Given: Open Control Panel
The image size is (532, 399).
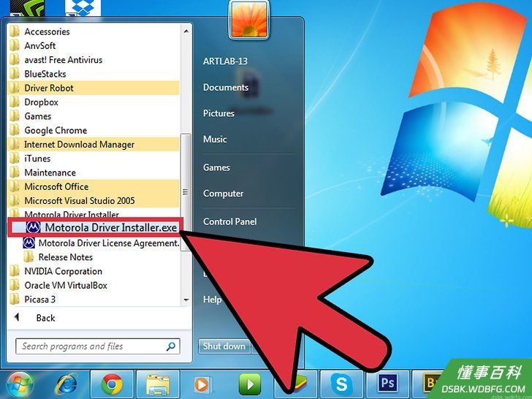Looking at the screenshot, I should (229, 222).
